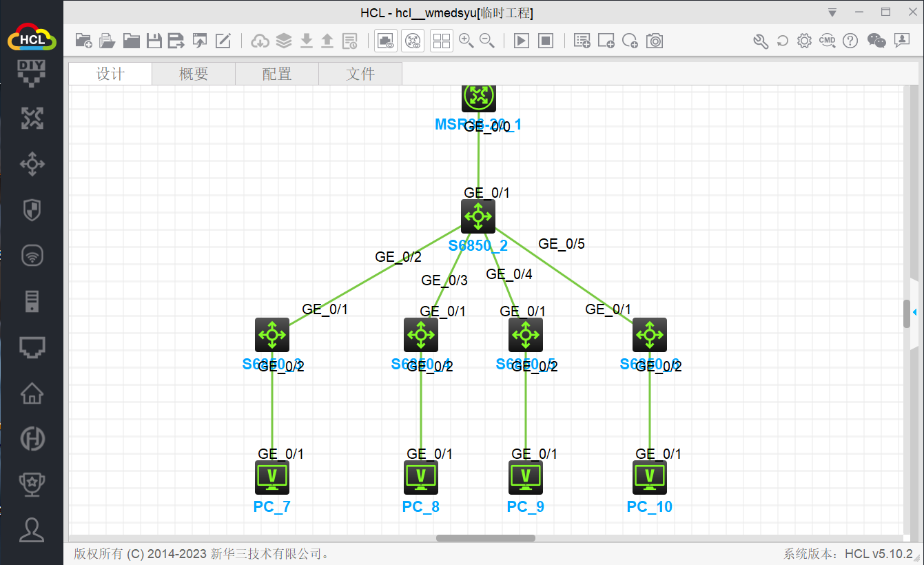Open the save-project floppy disk icon
Screen dimensions: 924x565
[x=154, y=41]
